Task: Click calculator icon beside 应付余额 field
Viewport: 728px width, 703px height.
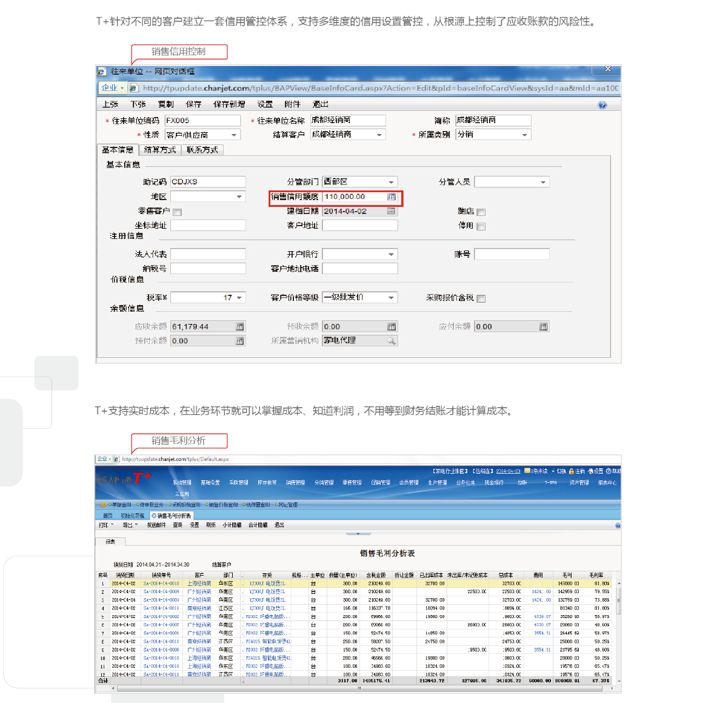Action: [544, 327]
